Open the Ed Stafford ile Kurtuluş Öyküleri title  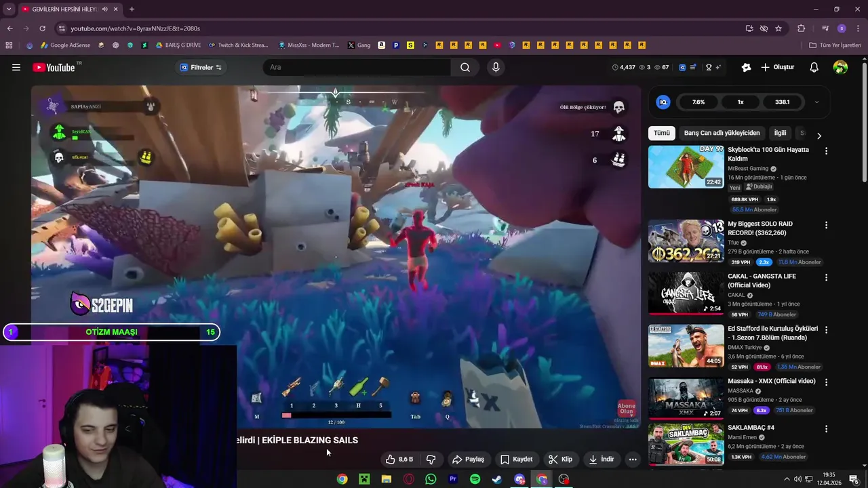773,333
